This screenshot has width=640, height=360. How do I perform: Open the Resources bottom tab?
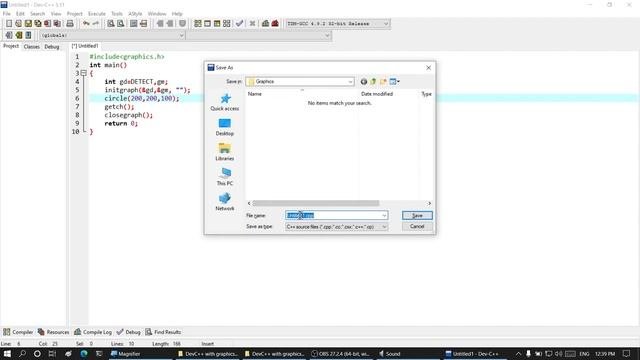tap(53, 332)
